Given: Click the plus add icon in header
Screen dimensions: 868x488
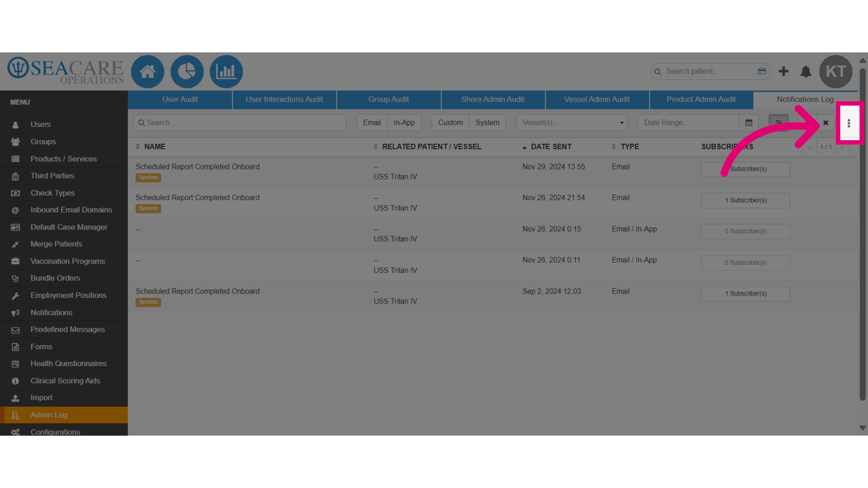Looking at the screenshot, I should pos(783,71).
